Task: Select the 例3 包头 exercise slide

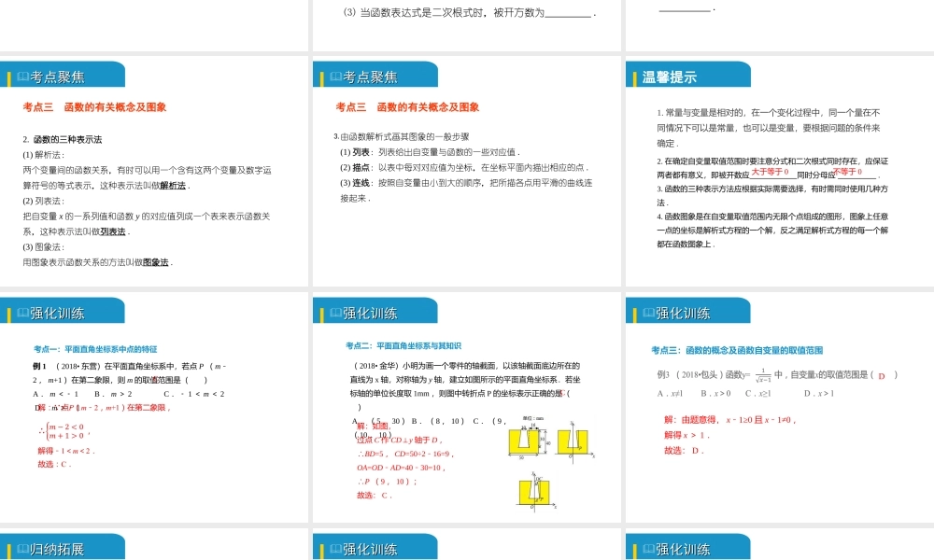Action: click(780, 408)
